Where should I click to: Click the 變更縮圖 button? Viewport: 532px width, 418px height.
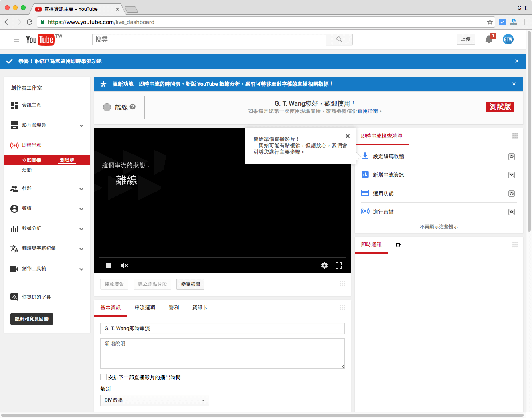point(190,284)
